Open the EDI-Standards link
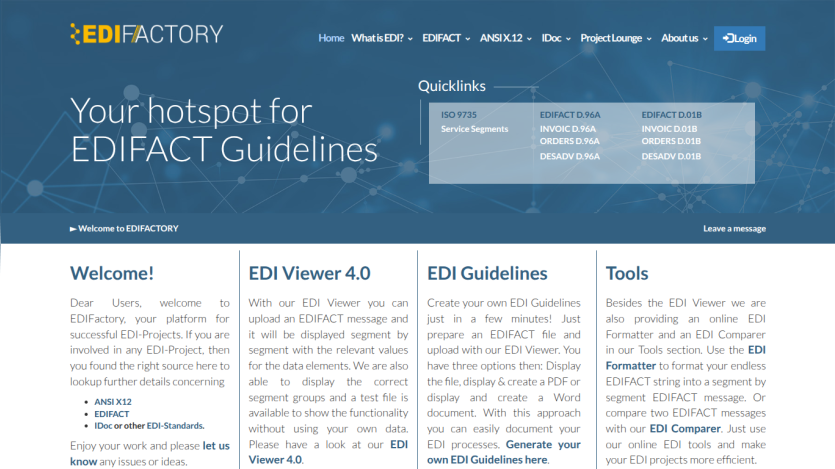 point(175,426)
